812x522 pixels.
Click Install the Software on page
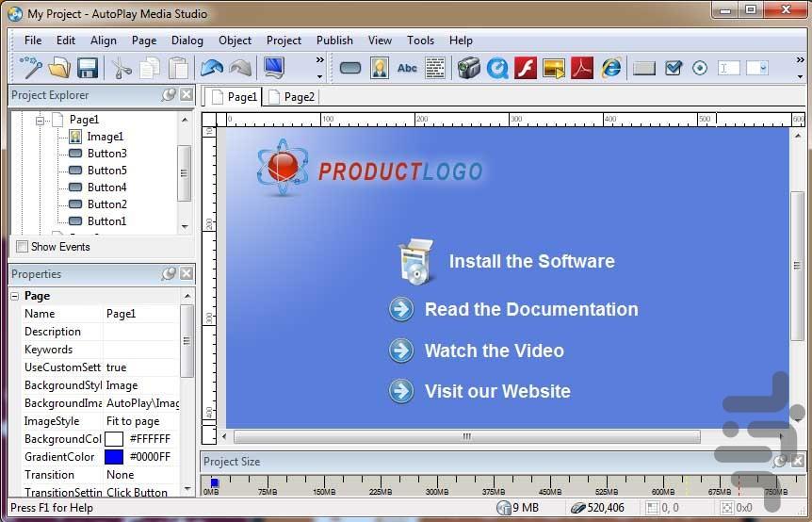pos(532,261)
